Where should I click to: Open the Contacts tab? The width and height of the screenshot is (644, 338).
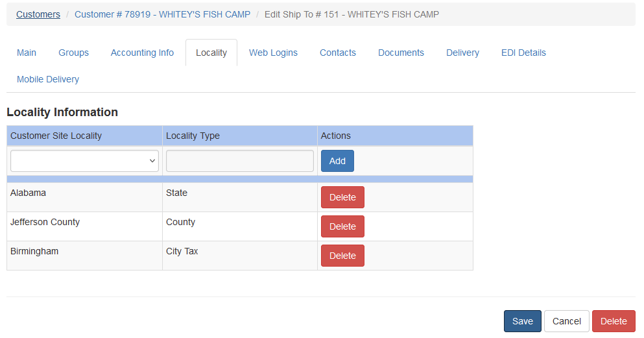(338, 53)
